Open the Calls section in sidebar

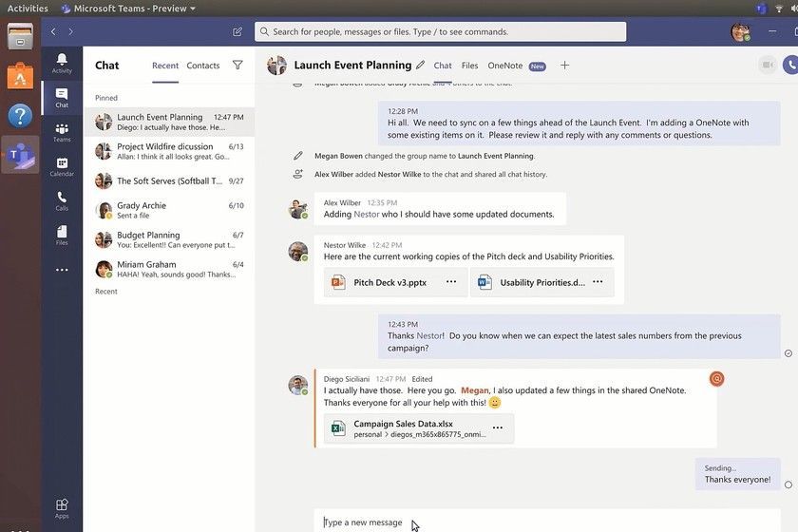pyautogui.click(x=62, y=201)
